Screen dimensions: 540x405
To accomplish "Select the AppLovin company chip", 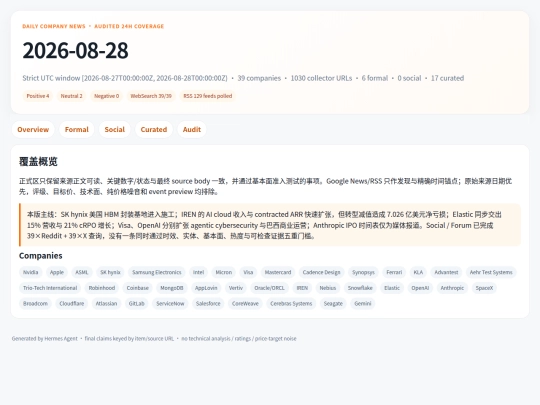I will point(206,288).
